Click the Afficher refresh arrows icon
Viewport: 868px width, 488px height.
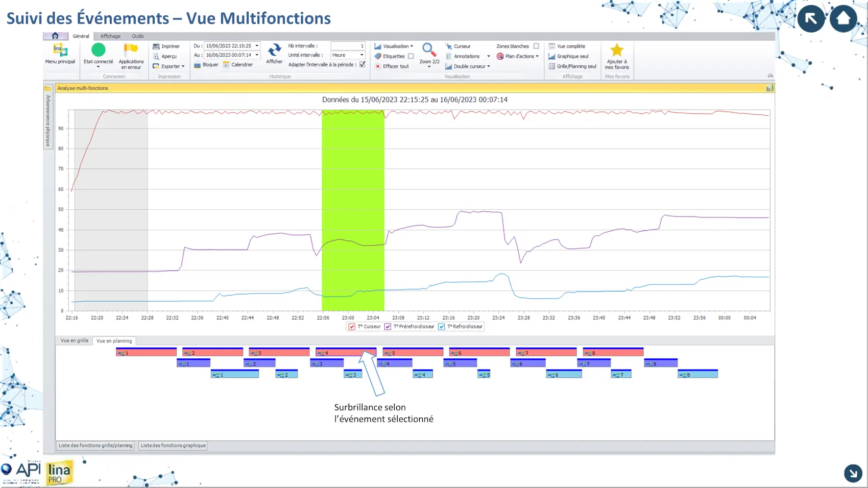pos(274,50)
